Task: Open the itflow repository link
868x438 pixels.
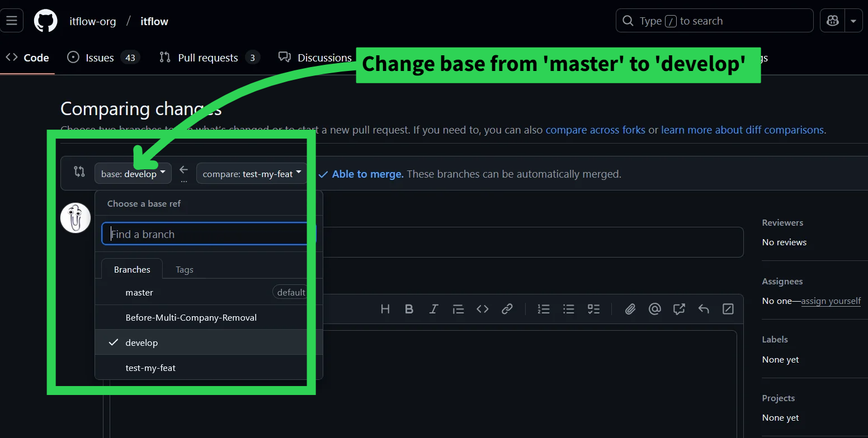Action: point(154,21)
